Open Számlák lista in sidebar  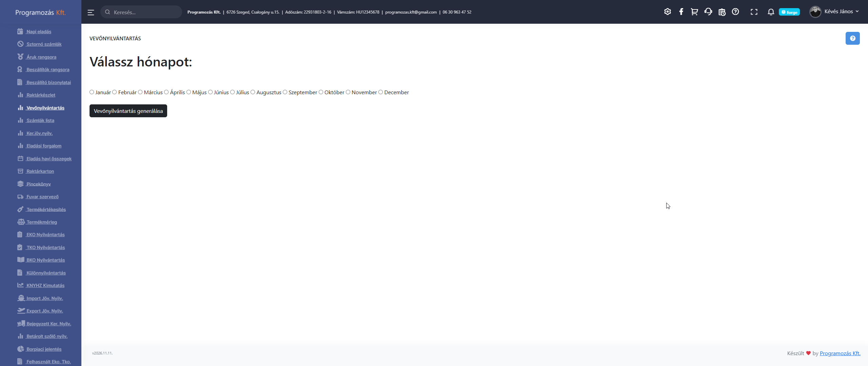tap(40, 120)
